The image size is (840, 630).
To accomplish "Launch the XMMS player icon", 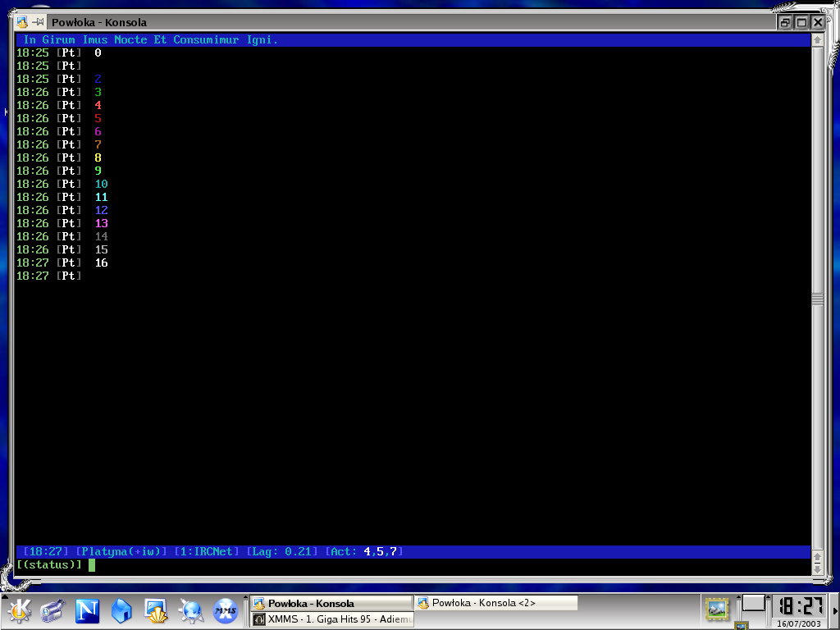I will coord(226,610).
